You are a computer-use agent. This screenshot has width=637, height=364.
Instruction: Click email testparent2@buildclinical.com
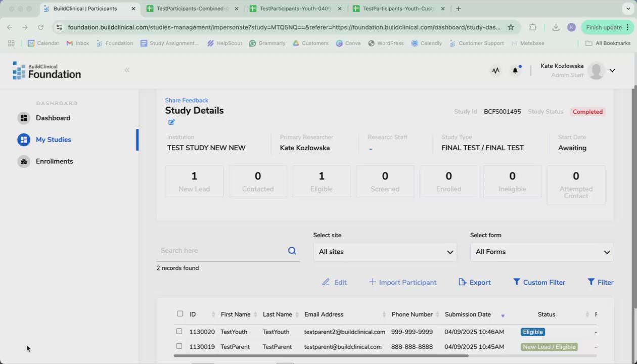345,332
